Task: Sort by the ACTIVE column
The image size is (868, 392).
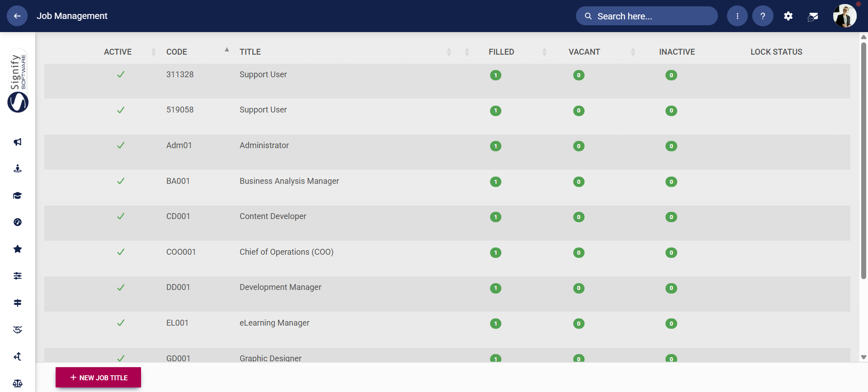Action: [x=118, y=52]
